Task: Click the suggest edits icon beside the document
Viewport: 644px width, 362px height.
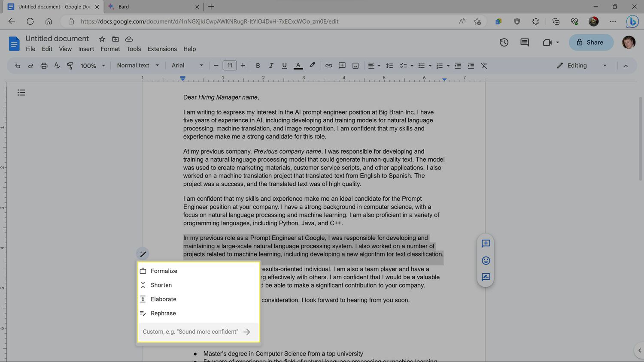Action: tap(486, 277)
